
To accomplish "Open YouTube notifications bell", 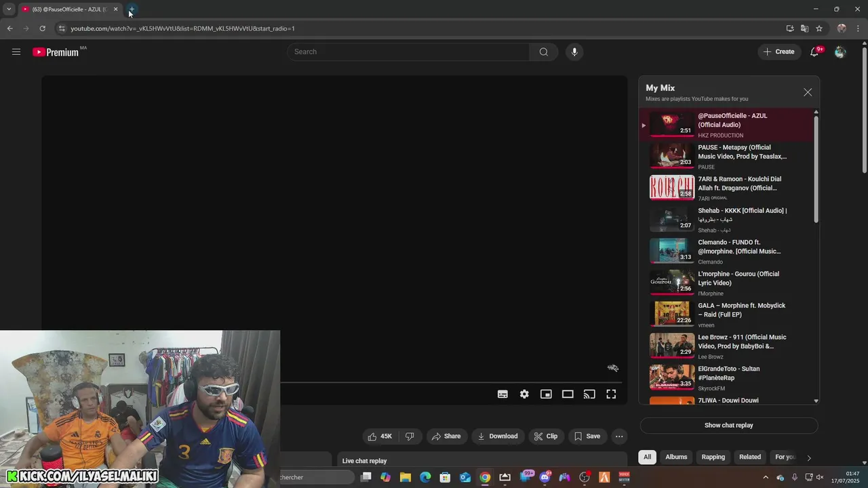I will [x=815, y=52].
